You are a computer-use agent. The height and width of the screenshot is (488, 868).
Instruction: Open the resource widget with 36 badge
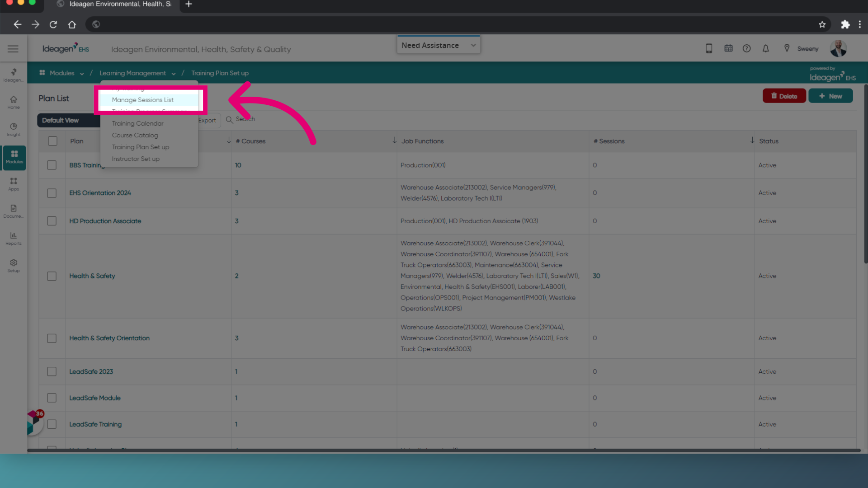tap(35, 422)
